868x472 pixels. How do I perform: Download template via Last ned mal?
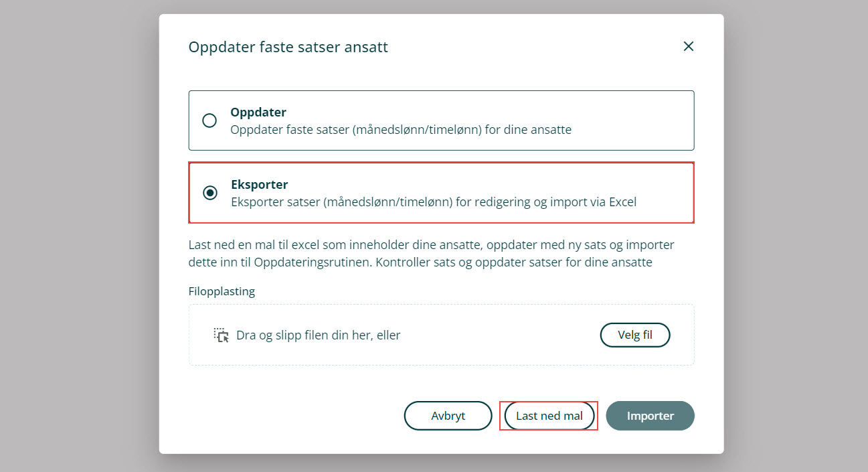coord(549,416)
